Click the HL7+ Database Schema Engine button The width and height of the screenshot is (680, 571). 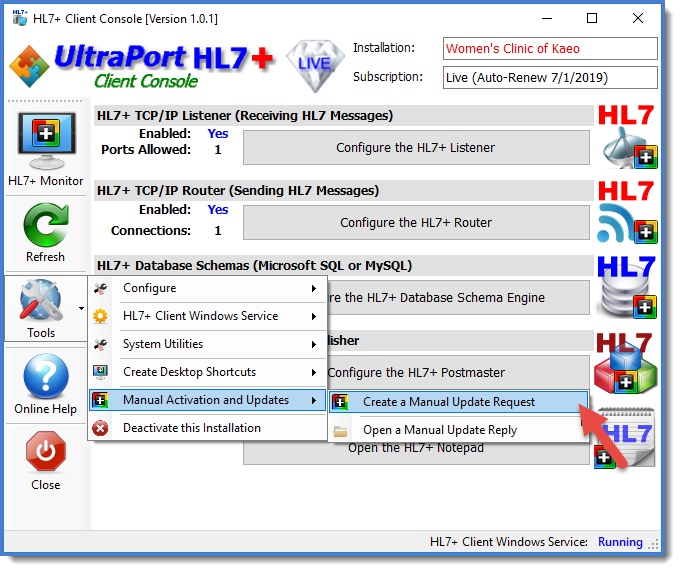[x=458, y=297]
